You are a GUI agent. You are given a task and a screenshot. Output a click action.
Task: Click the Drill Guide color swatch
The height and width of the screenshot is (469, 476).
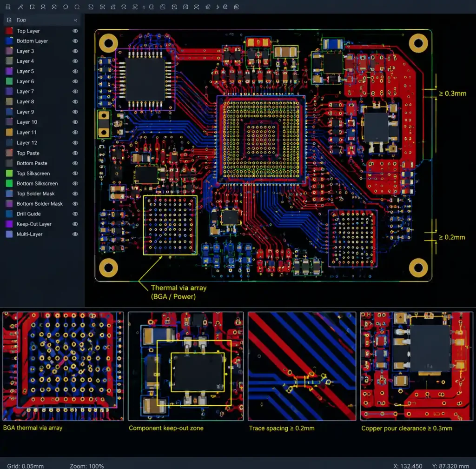pos(9,214)
